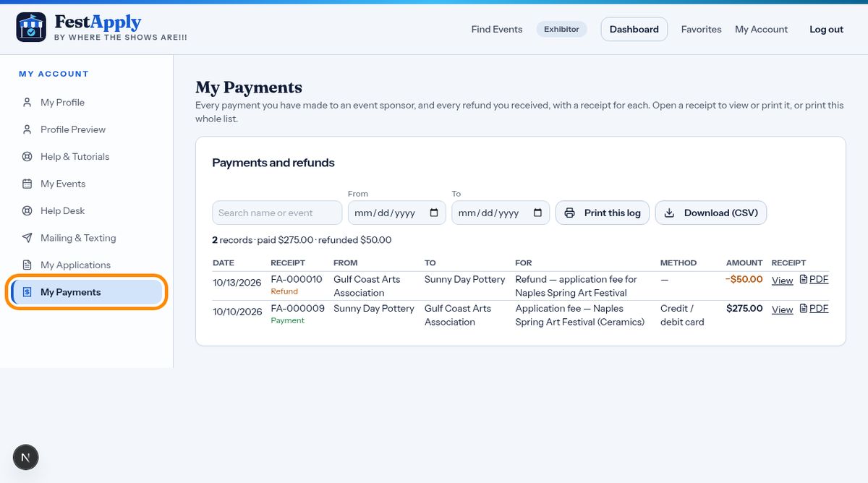Viewport: 868px width, 483px height.
Task: Click the METHOD column header
Action: tap(678, 262)
